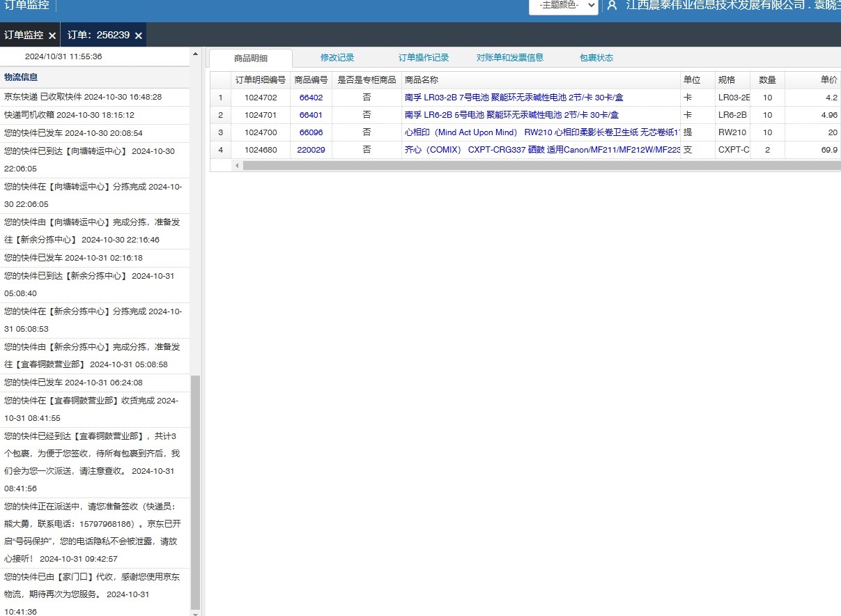Select order detail number 1024702
The height and width of the screenshot is (616, 841).
(x=261, y=98)
